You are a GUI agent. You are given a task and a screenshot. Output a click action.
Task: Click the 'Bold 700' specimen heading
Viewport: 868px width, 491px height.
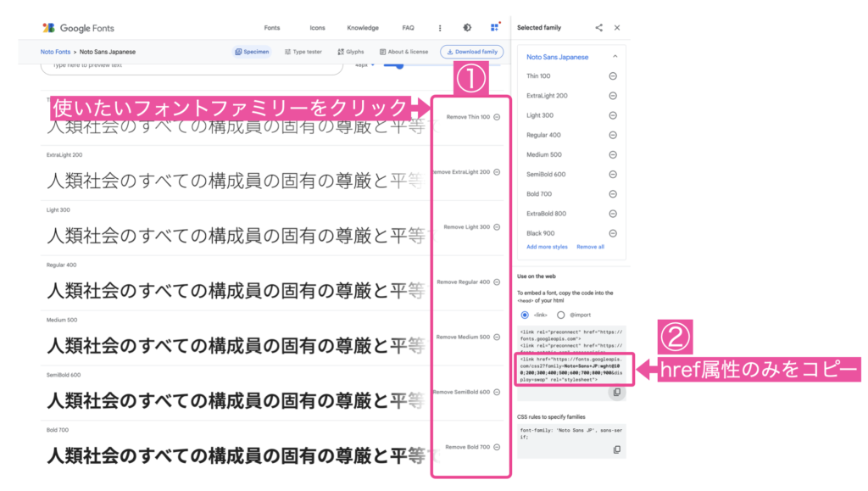[58, 430]
